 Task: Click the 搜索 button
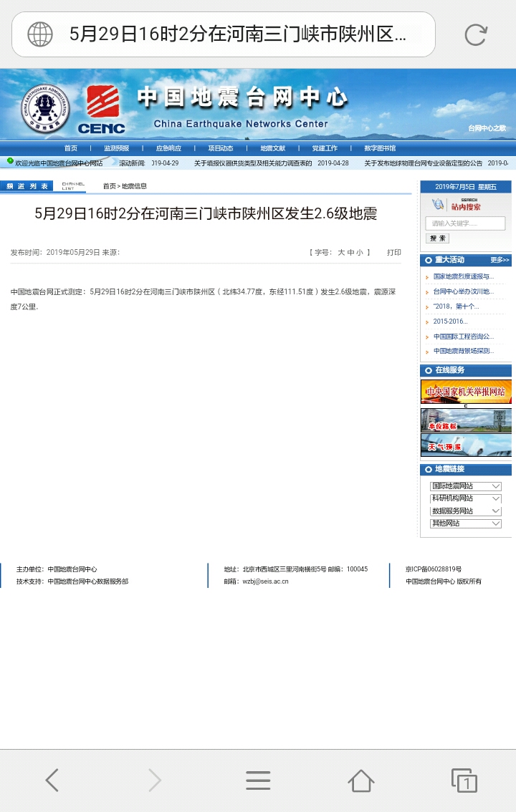point(437,238)
